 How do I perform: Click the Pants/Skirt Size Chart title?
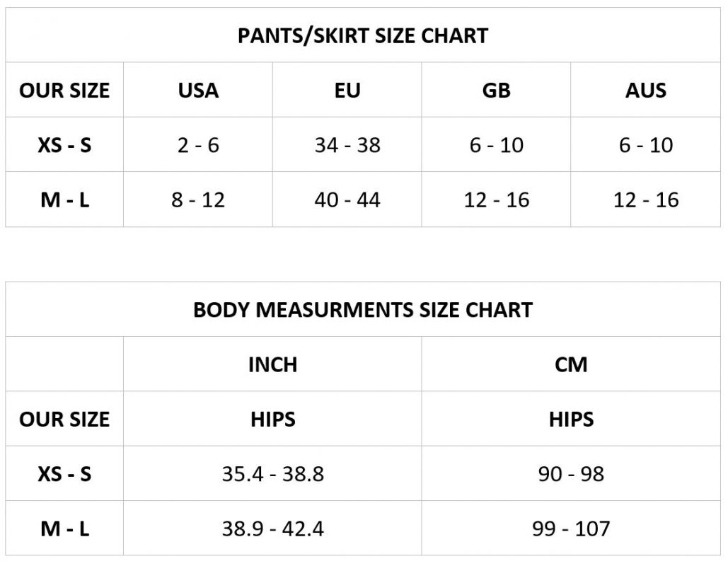[x=363, y=35]
